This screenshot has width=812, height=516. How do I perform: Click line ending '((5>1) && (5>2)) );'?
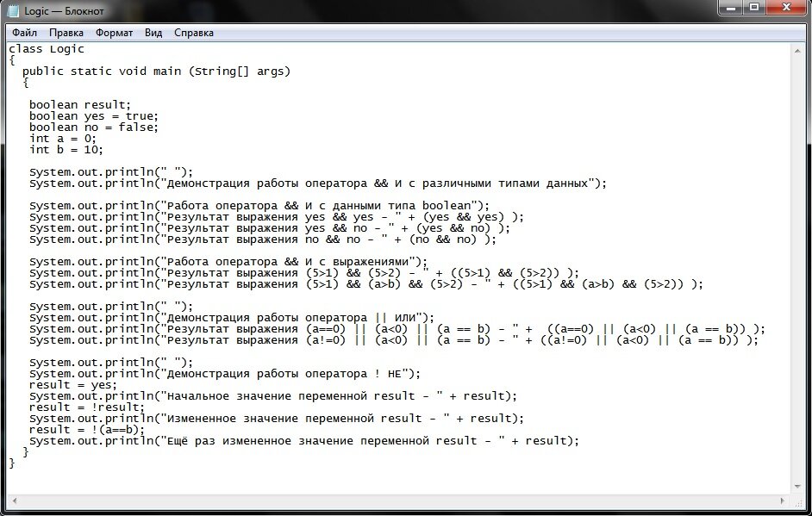(x=304, y=273)
